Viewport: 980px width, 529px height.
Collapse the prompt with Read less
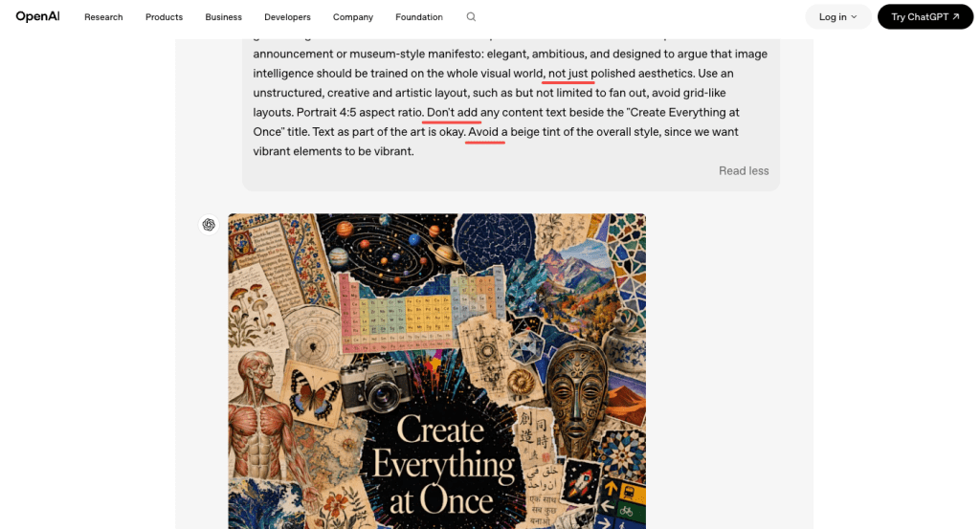tap(744, 170)
